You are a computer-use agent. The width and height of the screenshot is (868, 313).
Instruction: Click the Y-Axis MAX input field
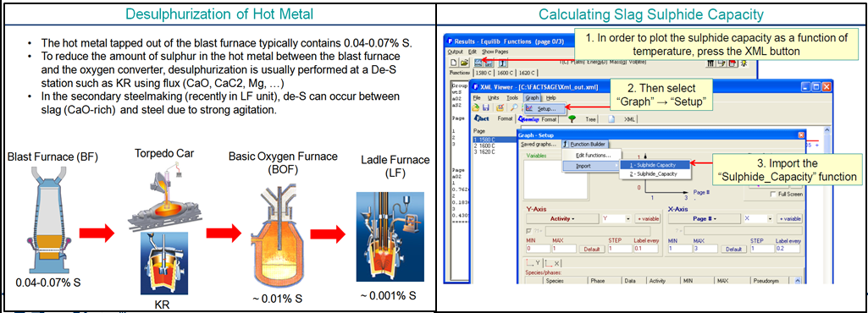point(564,249)
